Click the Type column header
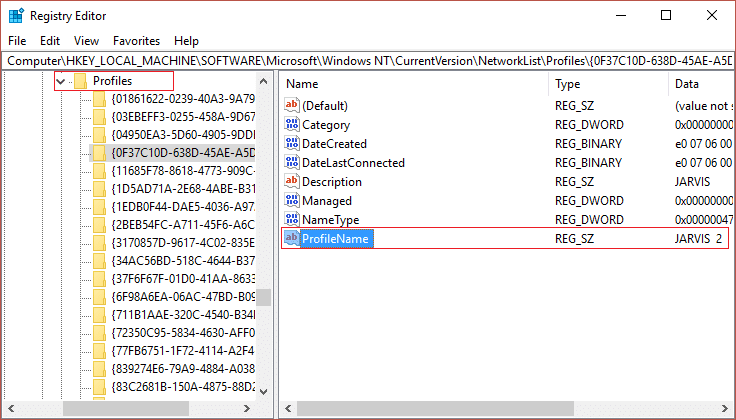Image resolution: width=736 pixels, height=420 pixels. coord(568,84)
